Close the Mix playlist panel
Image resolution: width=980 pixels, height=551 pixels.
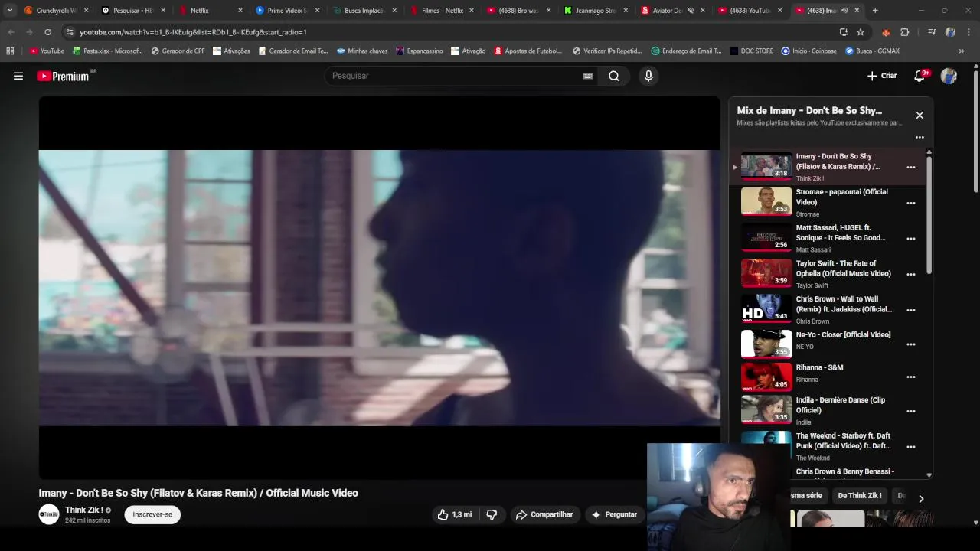tap(920, 115)
